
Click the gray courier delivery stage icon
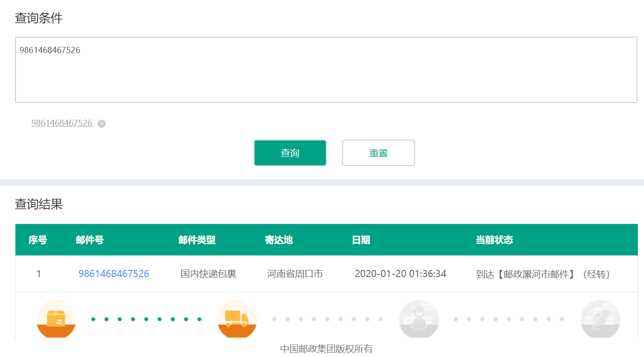click(x=419, y=319)
